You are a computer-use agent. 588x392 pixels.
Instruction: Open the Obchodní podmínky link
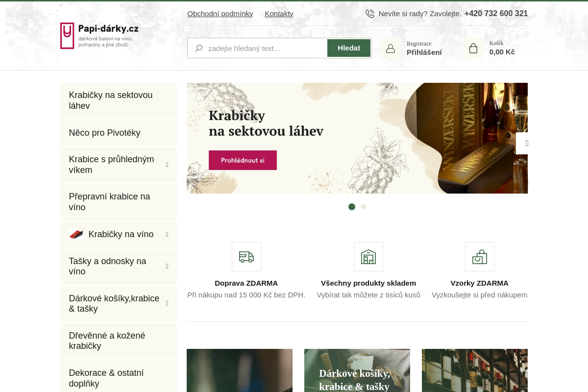click(220, 14)
